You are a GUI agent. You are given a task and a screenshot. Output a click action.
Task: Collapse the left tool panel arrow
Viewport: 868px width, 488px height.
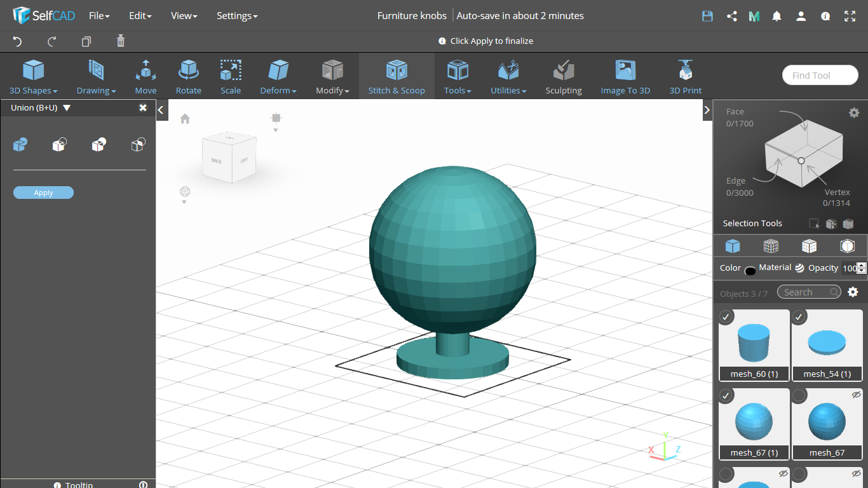pos(161,110)
